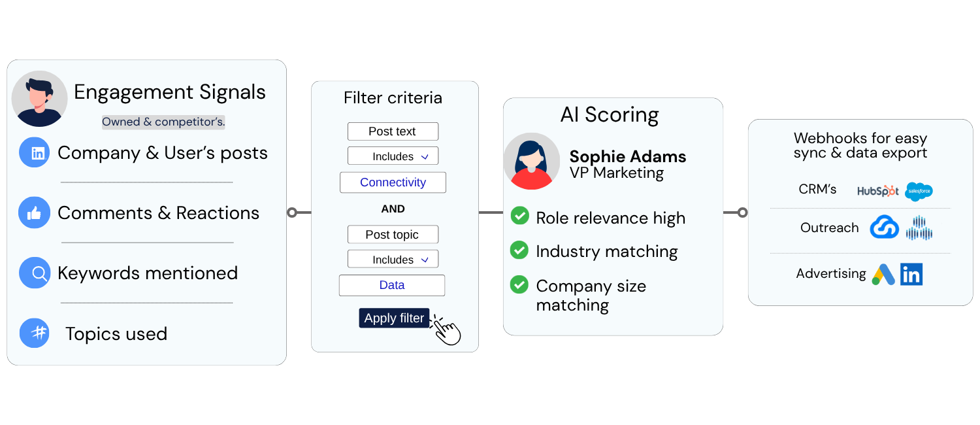Click the thumbs-up Comments & Reactions icon

pyautogui.click(x=35, y=212)
